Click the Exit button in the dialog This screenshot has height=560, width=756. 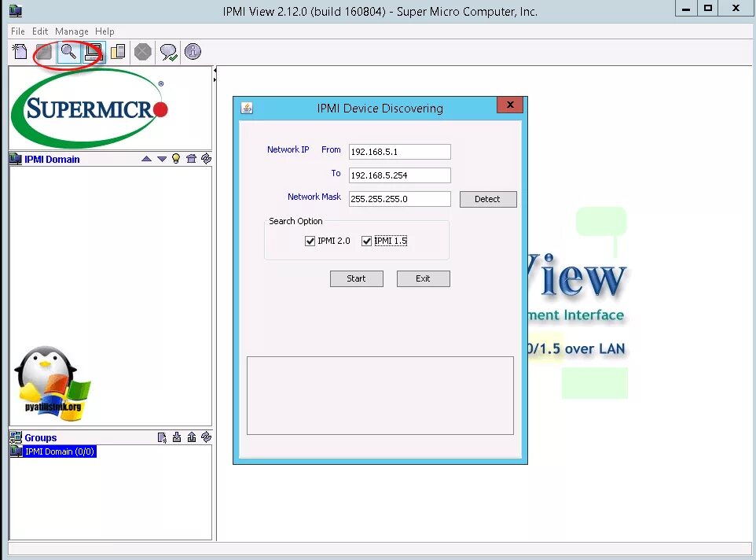(x=424, y=278)
